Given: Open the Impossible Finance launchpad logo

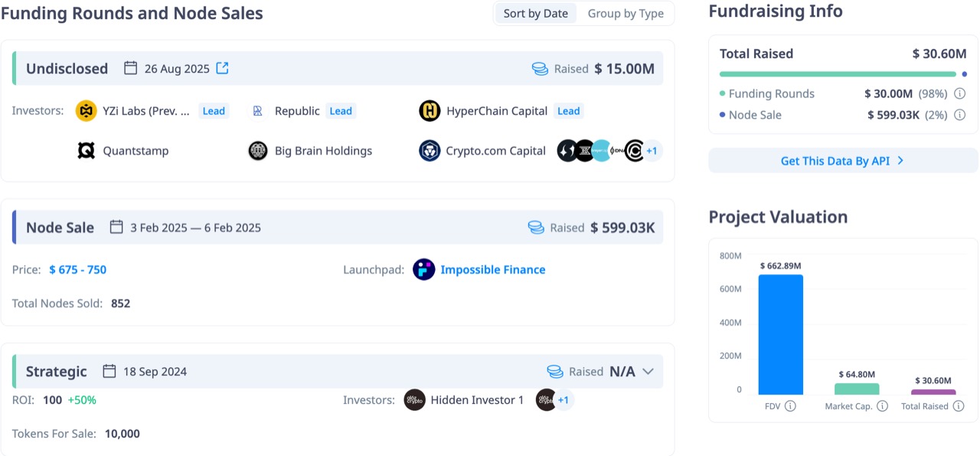Looking at the screenshot, I should [423, 270].
